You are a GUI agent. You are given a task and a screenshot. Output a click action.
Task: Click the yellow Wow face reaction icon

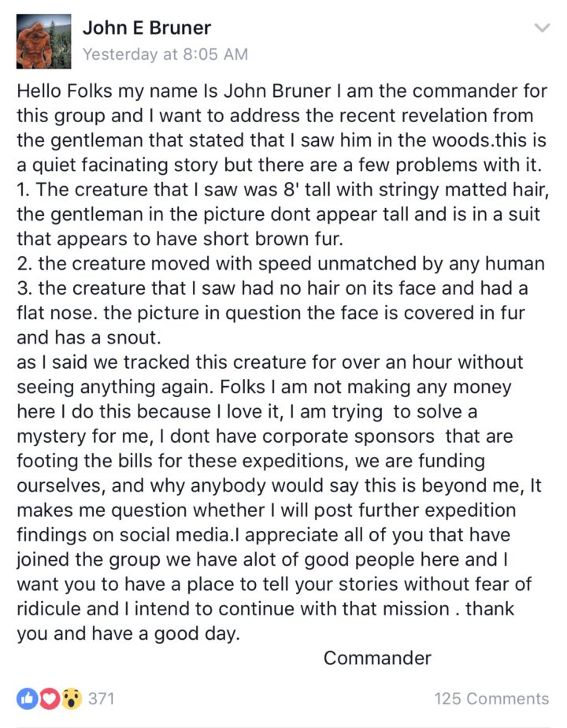point(71,698)
